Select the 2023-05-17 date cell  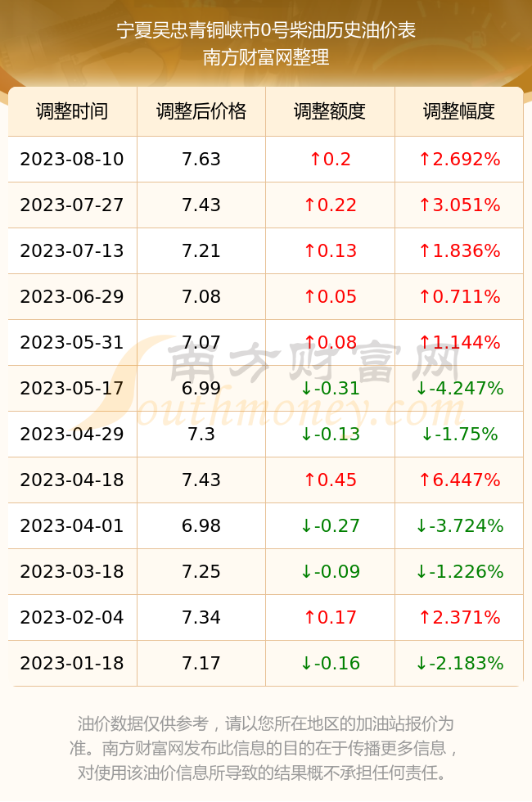coord(72,388)
